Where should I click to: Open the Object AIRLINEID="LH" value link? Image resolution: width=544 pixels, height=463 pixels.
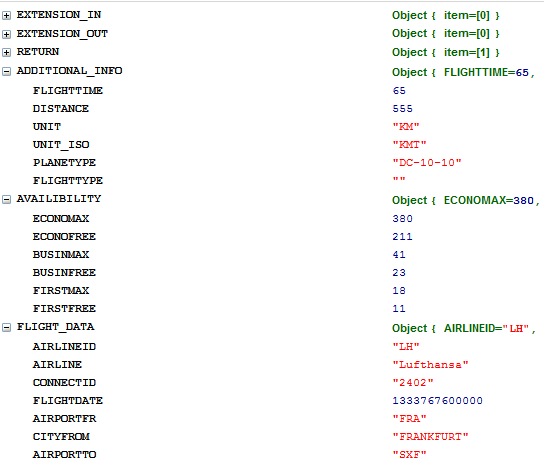tap(464, 328)
